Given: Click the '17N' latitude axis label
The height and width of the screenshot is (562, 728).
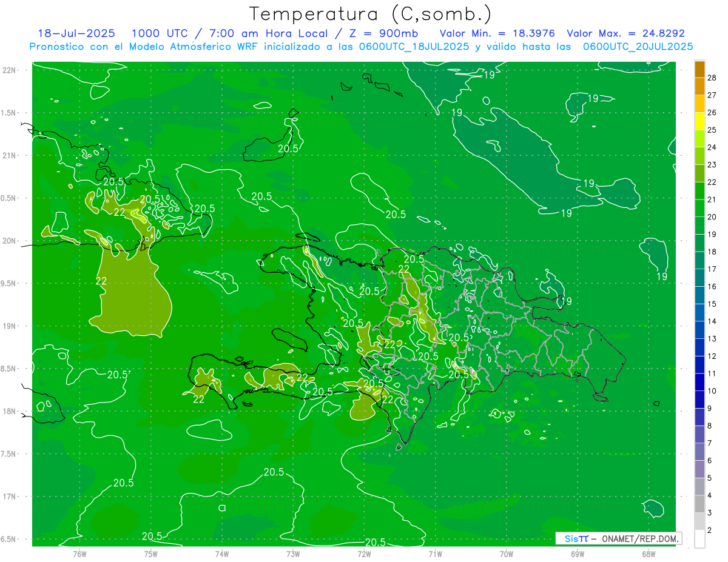Looking at the screenshot, I should (x=9, y=497).
